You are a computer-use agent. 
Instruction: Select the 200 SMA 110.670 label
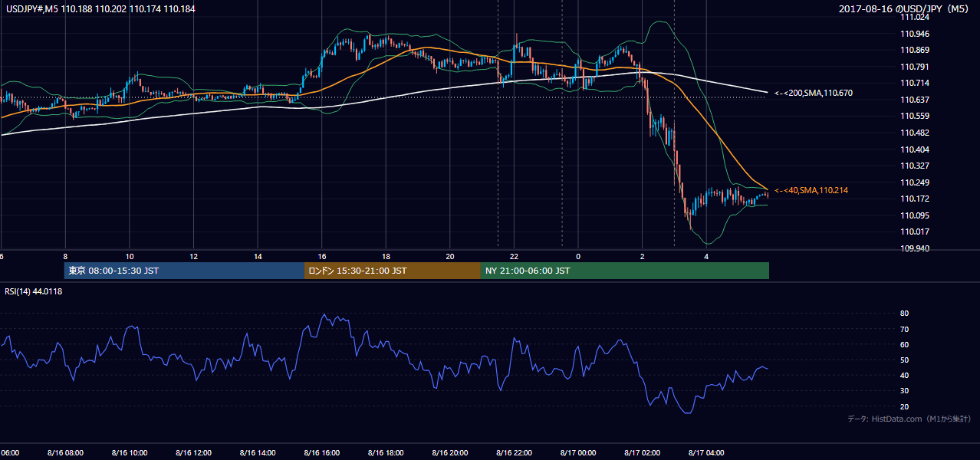click(814, 93)
